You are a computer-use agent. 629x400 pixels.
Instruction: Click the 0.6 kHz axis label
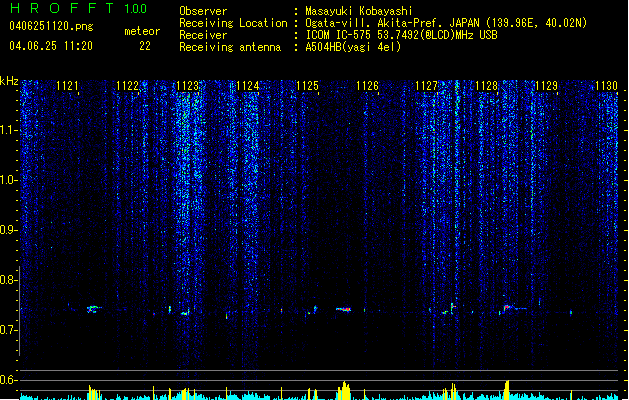point(8,380)
